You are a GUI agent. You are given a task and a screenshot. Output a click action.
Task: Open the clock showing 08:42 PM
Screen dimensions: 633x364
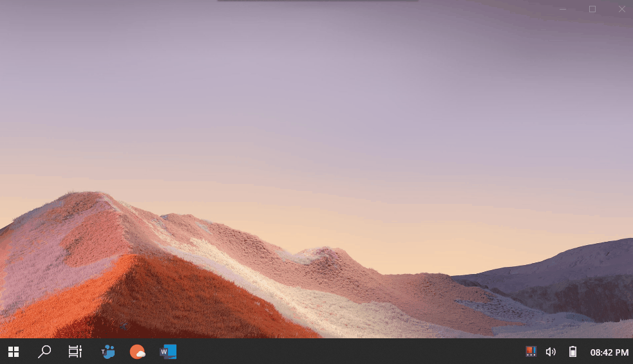coord(609,352)
